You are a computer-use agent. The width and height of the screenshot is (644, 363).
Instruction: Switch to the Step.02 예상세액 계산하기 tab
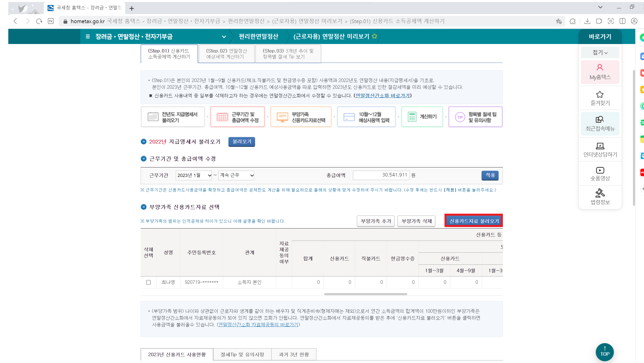tap(226, 54)
